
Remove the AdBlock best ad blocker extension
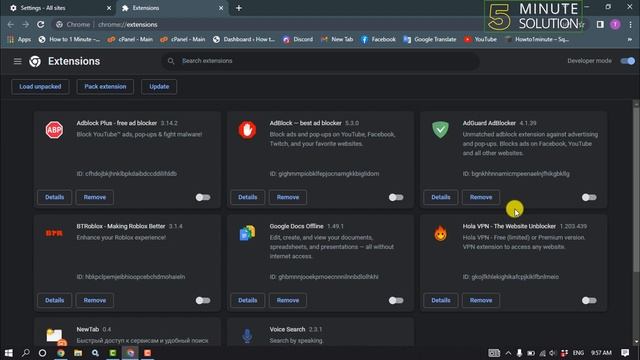[x=288, y=197]
